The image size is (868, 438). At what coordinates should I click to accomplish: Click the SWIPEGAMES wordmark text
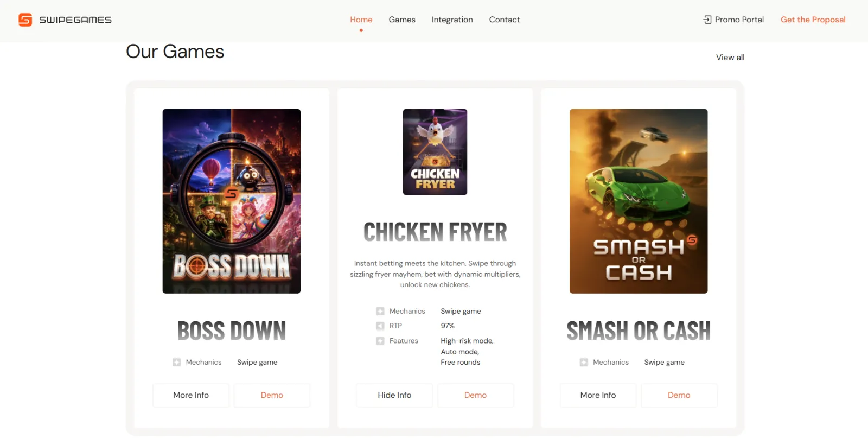point(75,20)
